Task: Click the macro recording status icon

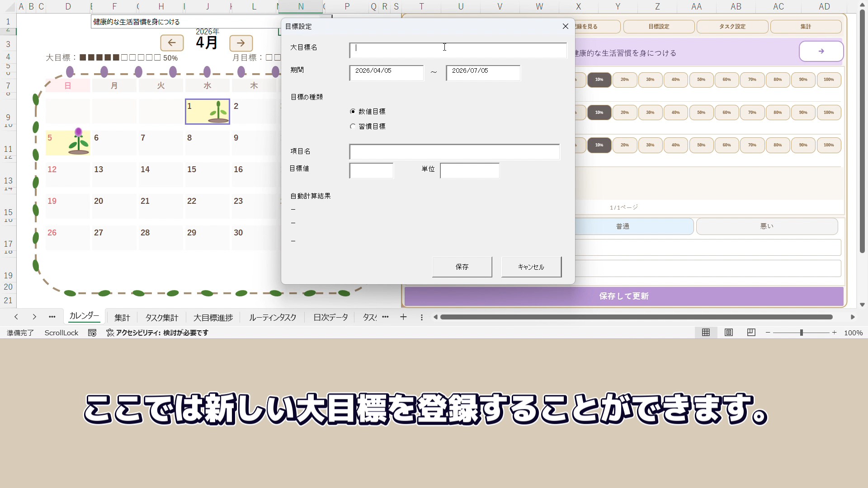Action: point(92,333)
